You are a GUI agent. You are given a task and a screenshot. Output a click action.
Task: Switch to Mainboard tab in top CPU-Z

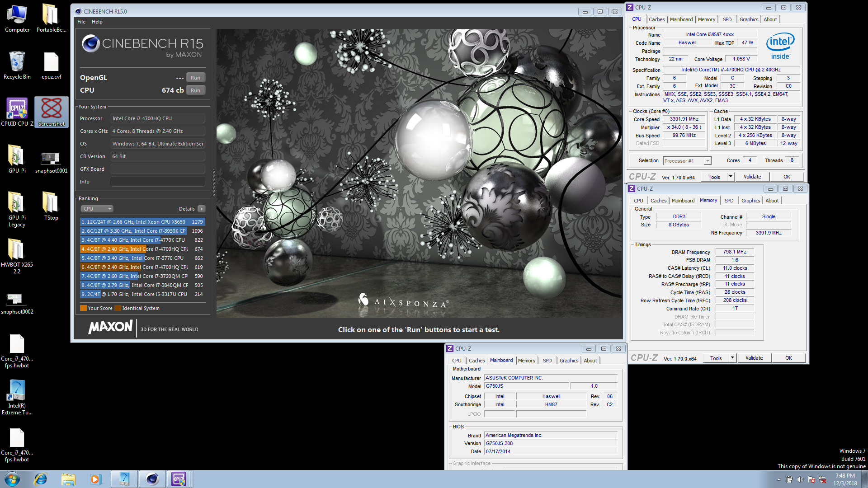(681, 19)
